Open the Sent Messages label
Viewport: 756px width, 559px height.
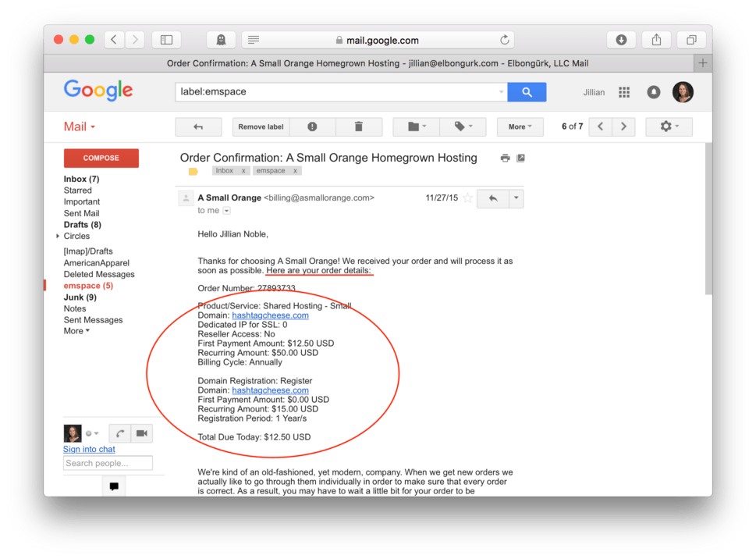pyautogui.click(x=93, y=320)
